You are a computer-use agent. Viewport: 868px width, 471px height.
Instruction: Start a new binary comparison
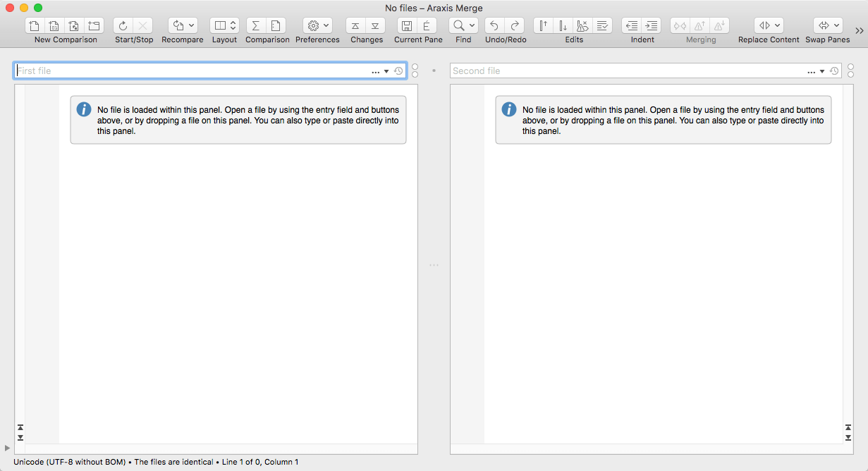(x=55, y=25)
